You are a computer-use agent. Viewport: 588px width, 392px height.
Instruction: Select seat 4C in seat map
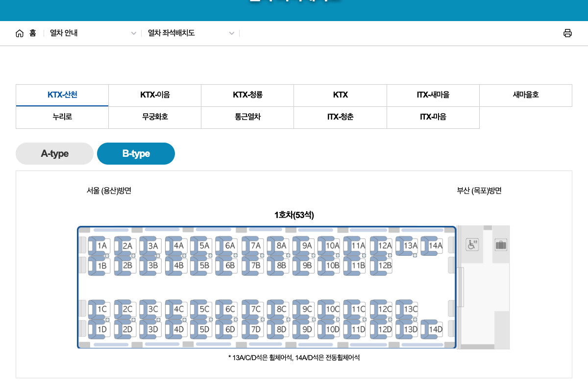[176, 309]
